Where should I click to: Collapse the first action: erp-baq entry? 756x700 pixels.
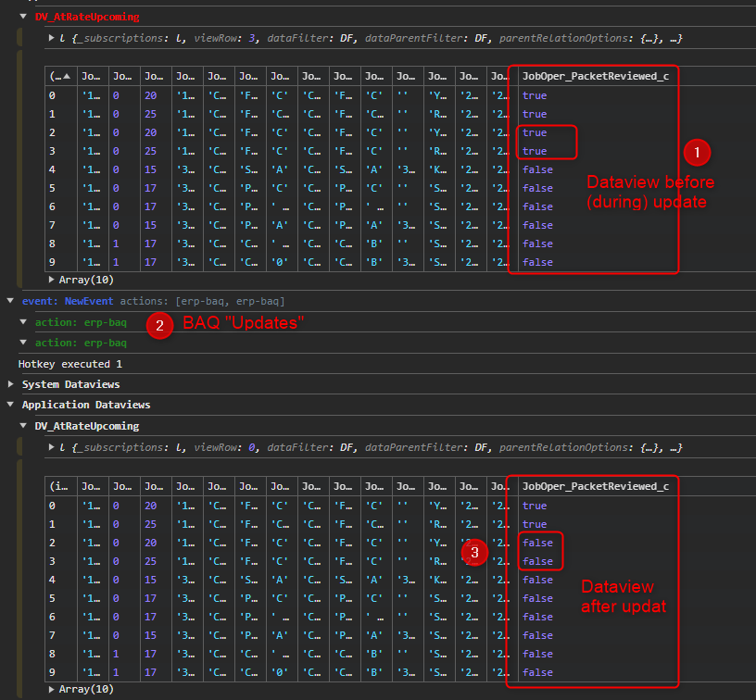(x=23, y=322)
